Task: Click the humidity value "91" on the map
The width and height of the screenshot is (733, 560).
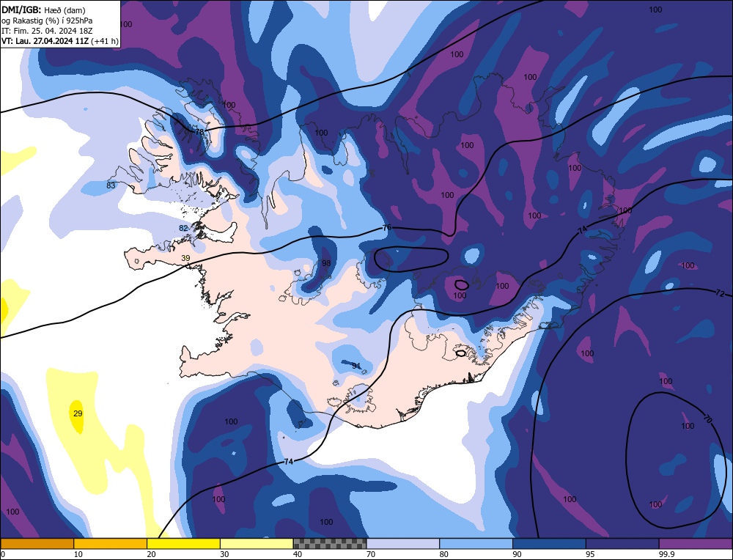Action: coord(356,366)
